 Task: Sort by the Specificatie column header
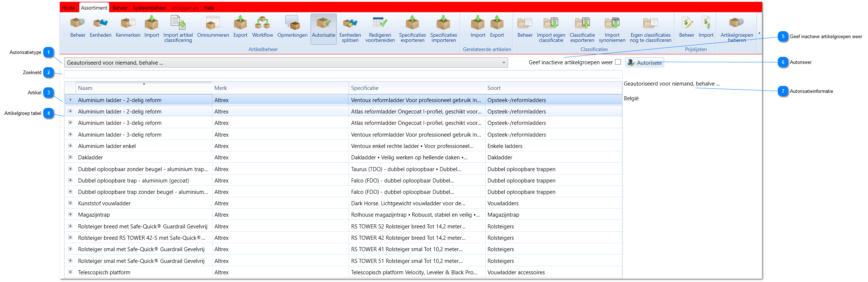click(417, 88)
